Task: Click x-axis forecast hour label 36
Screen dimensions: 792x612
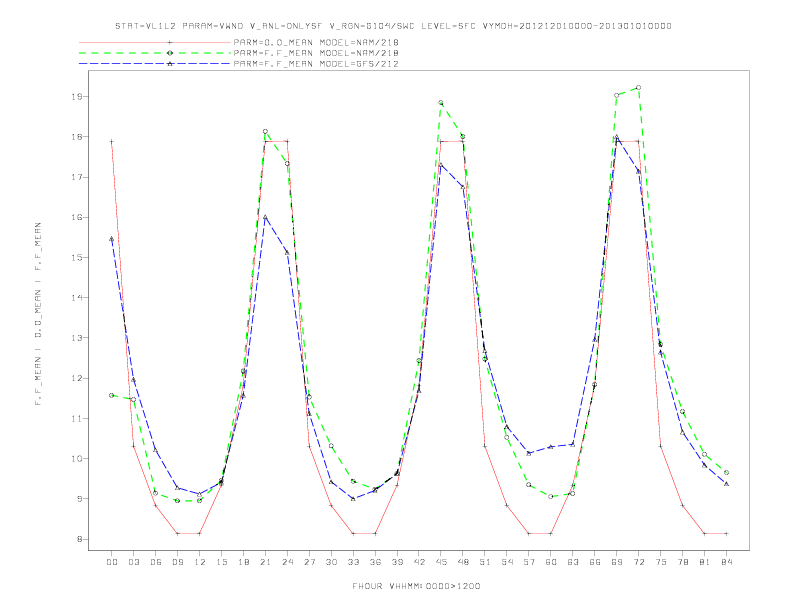Action: 375,562
